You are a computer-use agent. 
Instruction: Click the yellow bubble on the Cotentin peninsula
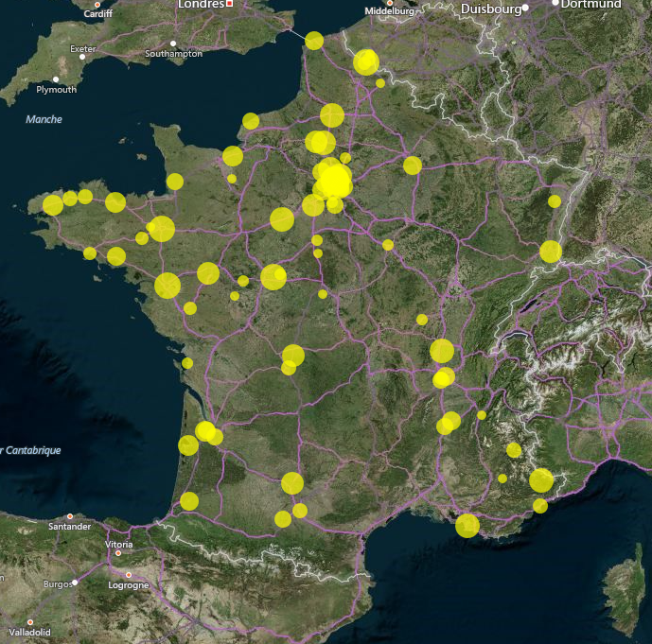[175, 182]
